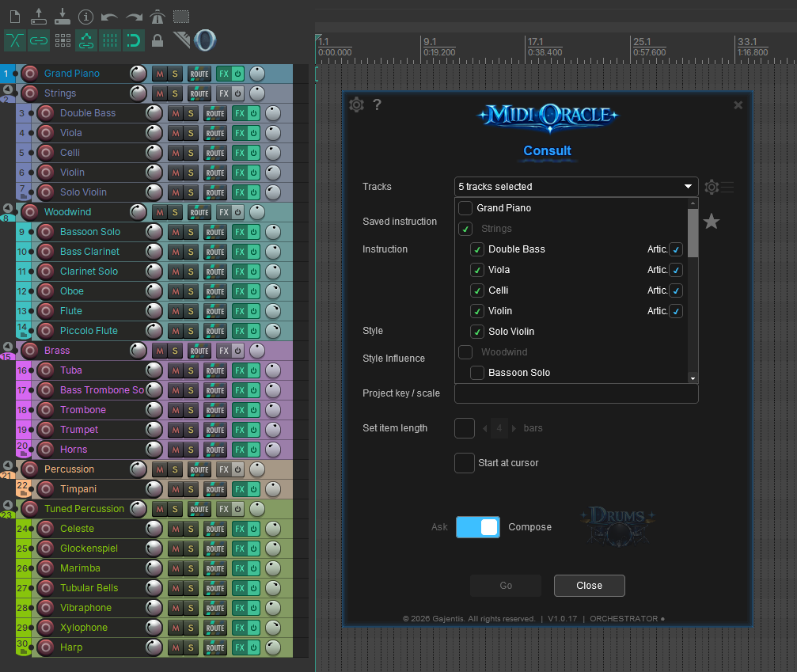Open Midi Oracle settings gear

click(356, 104)
